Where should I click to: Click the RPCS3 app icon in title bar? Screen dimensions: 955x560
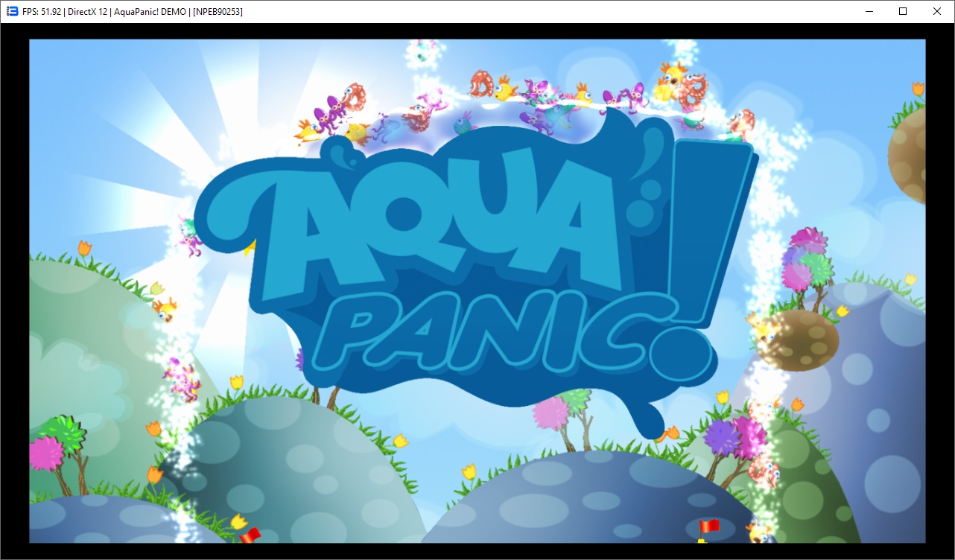point(13,11)
